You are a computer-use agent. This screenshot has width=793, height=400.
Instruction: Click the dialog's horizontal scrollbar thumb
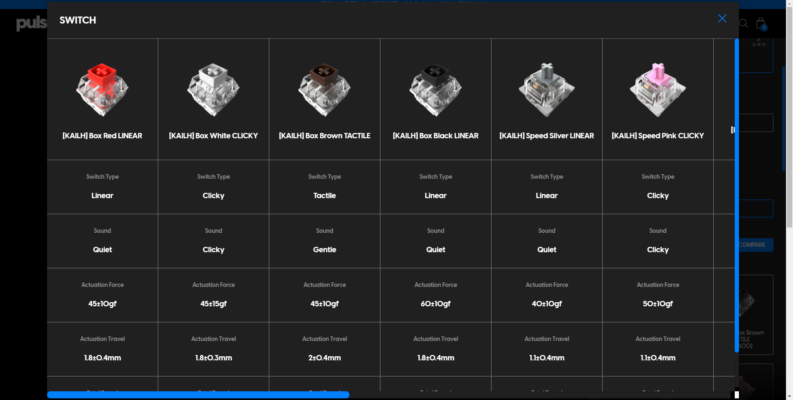click(198, 394)
